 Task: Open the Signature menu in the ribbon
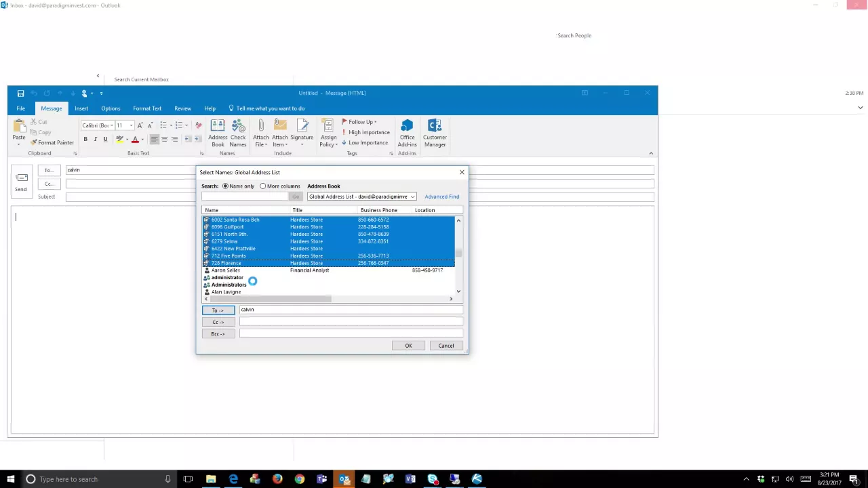pyautogui.click(x=302, y=133)
